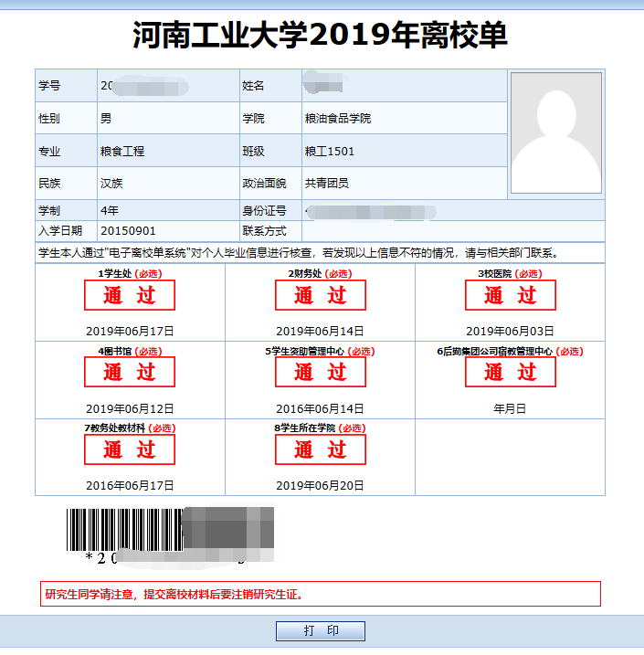The image size is (644, 655).
Task: Click the 共青团员 political status value
Action: (x=326, y=184)
